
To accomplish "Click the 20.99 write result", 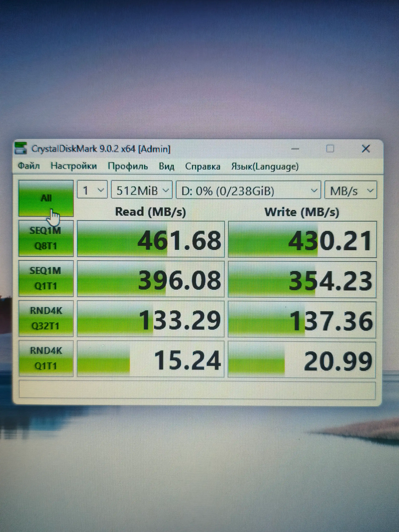I will tap(302, 360).
